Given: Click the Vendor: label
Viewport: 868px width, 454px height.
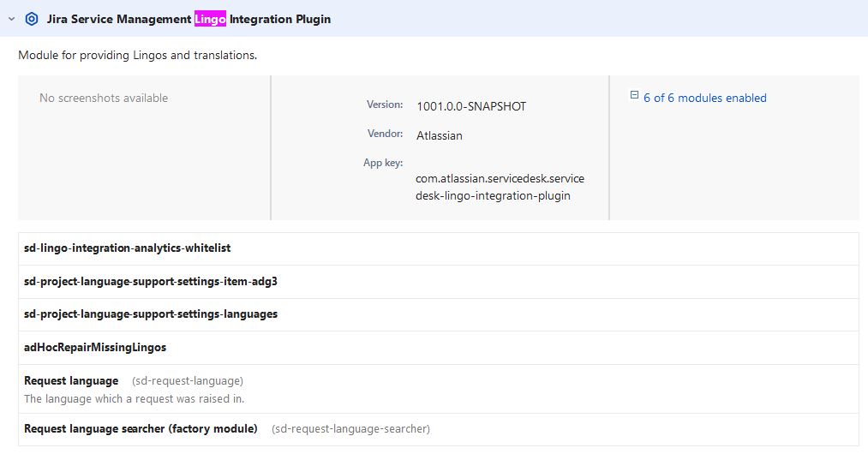Looking at the screenshot, I should [386, 134].
